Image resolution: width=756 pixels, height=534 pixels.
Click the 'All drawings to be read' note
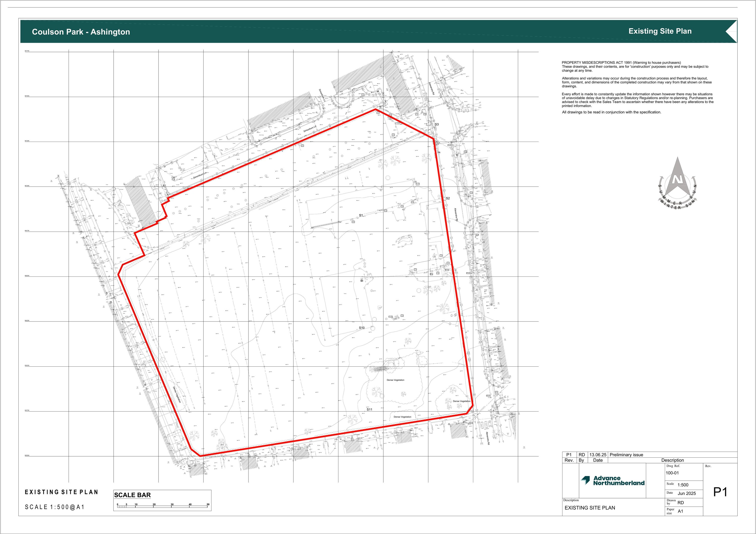click(611, 112)
